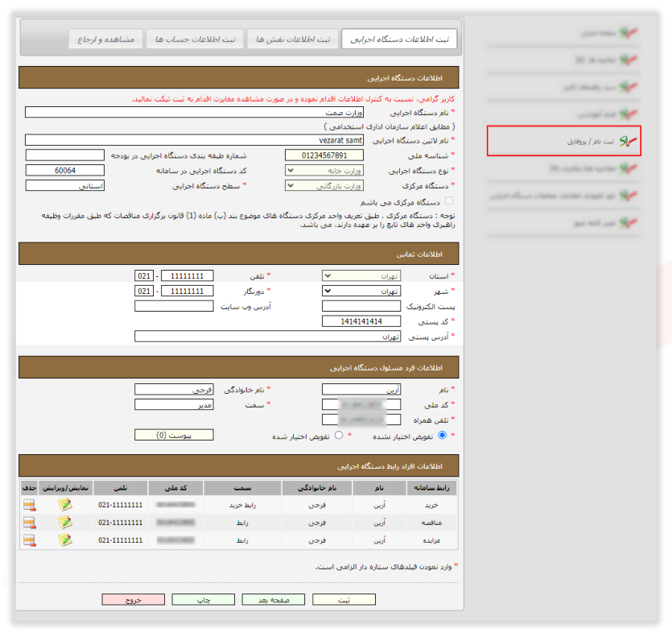Image resolution: width=672 pixels, height=637 pixels.
Task: Click the تلفن area code 021 field
Action: tap(144, 275)
